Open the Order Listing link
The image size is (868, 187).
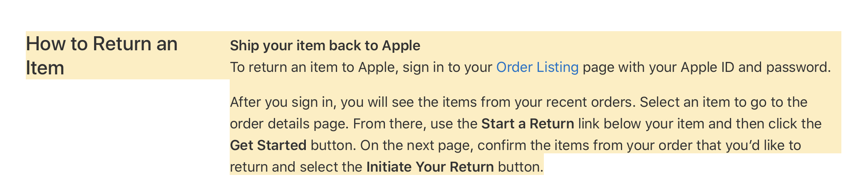(x=537, y=67)
